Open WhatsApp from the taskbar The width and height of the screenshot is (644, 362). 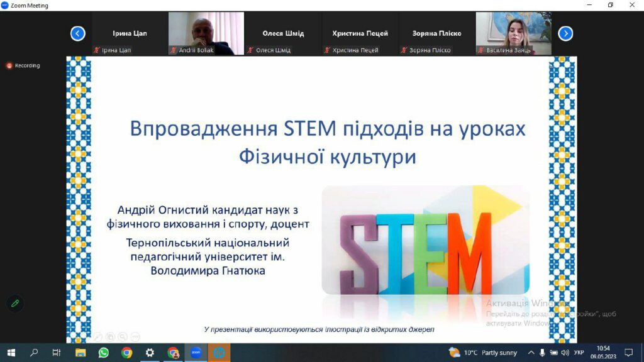[x=104, y=353]
